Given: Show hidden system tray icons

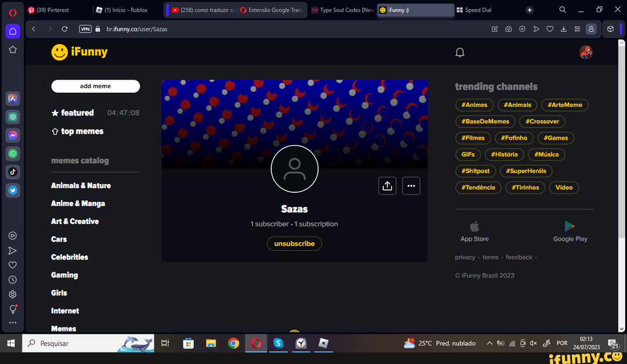Looking at the screenshot, I should click(x=489, y=343).
